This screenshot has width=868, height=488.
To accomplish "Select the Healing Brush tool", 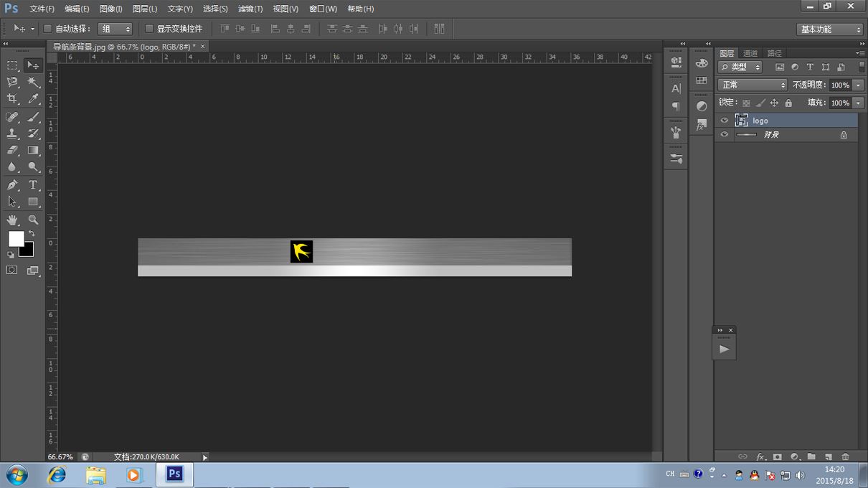I will pos(12,117).
